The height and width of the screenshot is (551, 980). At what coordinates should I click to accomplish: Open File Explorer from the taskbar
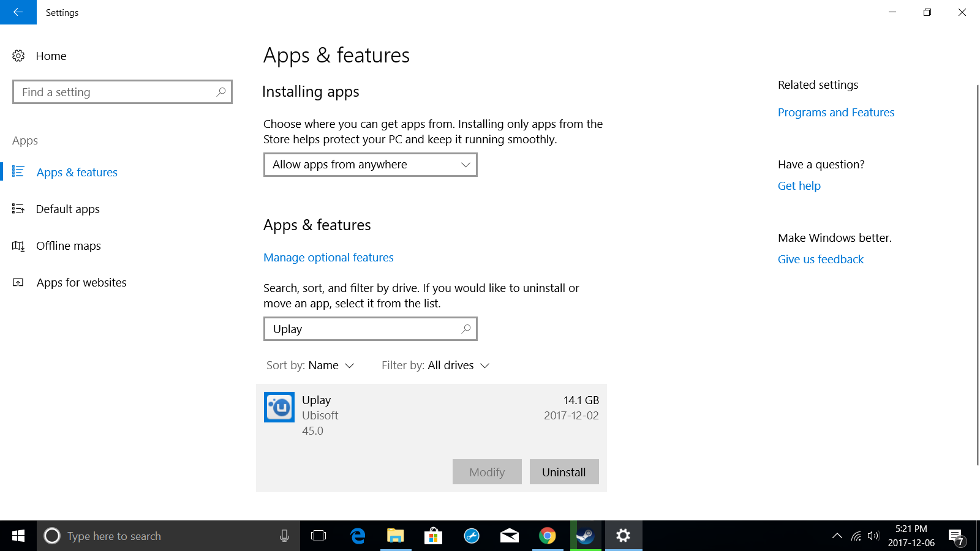tap(396, 536)
